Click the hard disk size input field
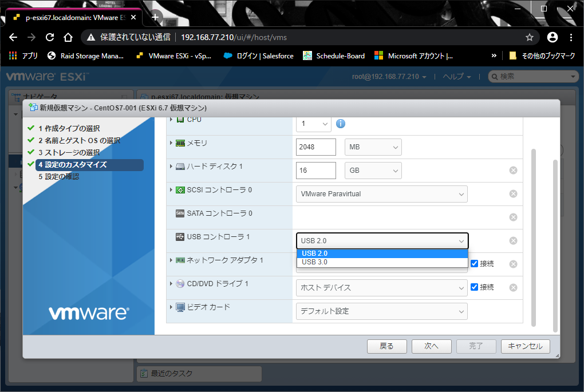The height and width of the screenshot is (392, 584). (x=316, y=171)
